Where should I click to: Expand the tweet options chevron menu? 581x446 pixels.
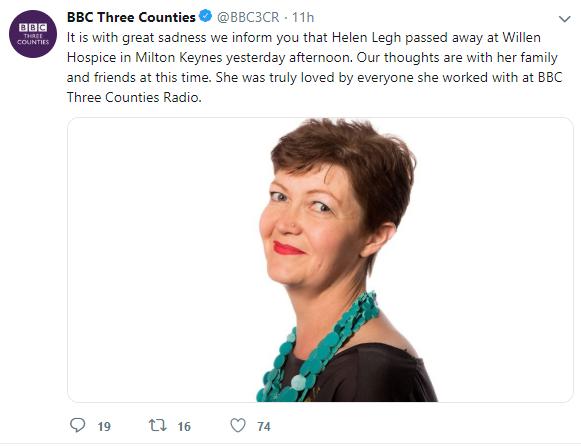pos(564,19)
